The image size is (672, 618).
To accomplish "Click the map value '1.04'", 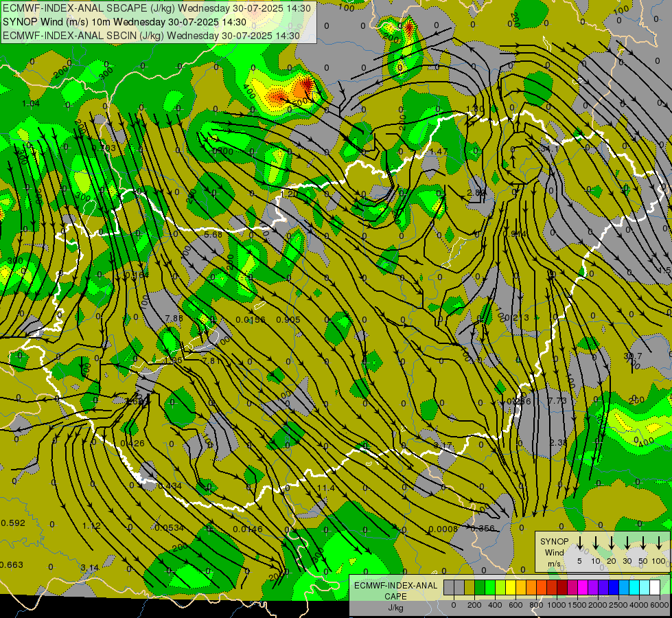I will tap(30, 104).
